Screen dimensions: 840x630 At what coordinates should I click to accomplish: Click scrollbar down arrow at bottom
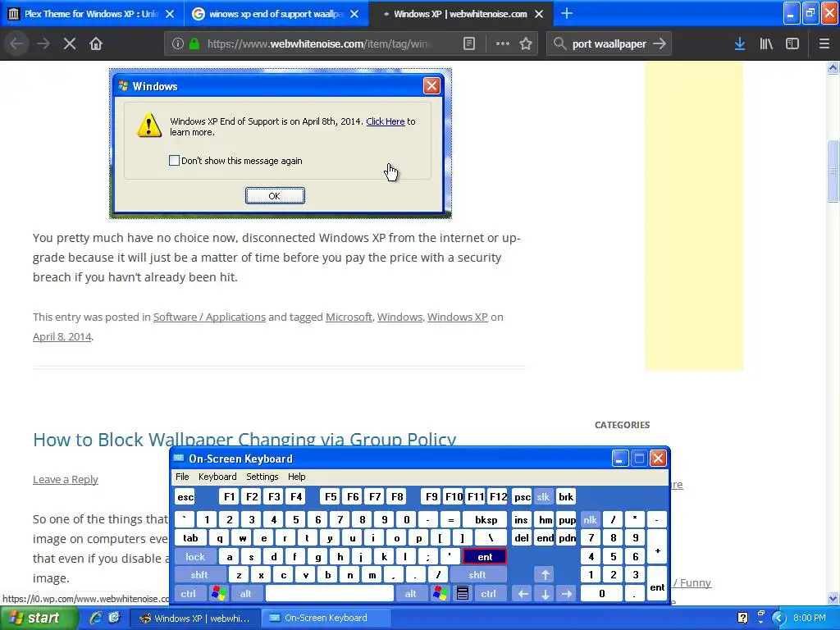(833, 598)
